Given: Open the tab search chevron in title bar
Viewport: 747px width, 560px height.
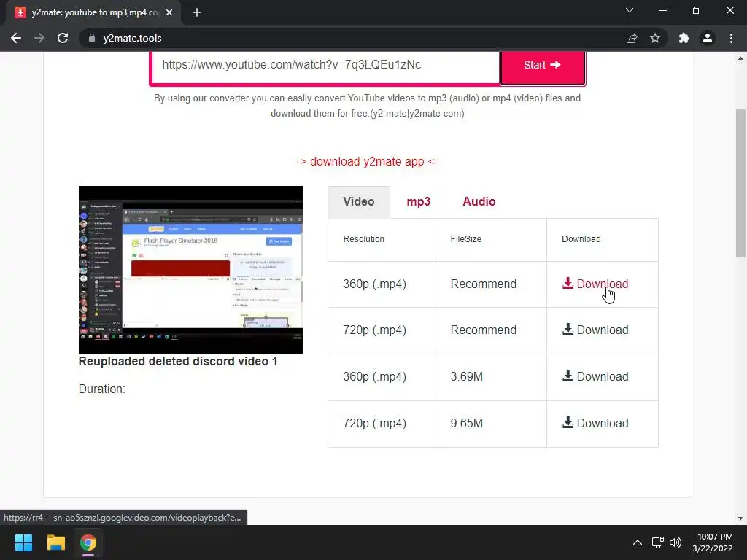Looking at the screenshot, I should coord(630,10).
